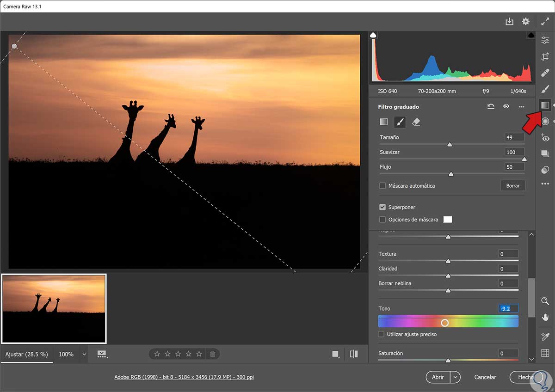The image size is (555, 392).
Task: Select the Red Eye removal tool
Action: tap(545, 138)
